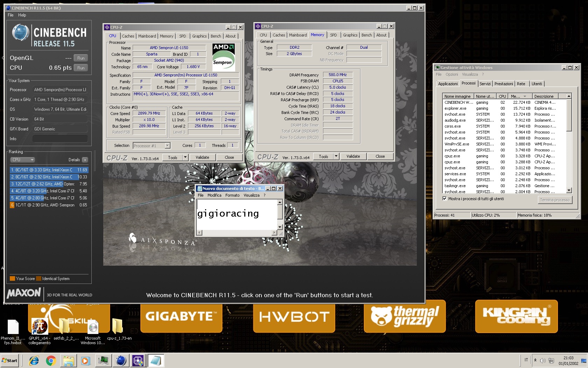Click Tools button in left CPU-Z
This screenshot has height=368, width=588.
[x=173, y=157]
